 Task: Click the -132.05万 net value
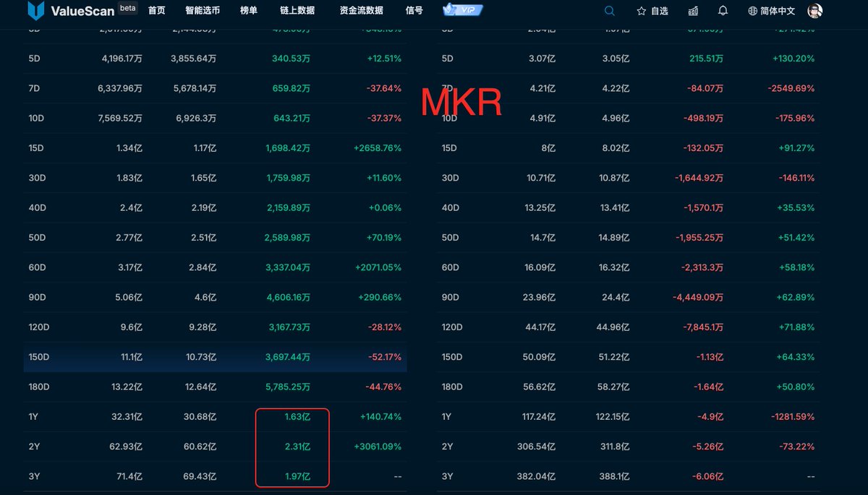pyautogui.click(x=703, y=147)
